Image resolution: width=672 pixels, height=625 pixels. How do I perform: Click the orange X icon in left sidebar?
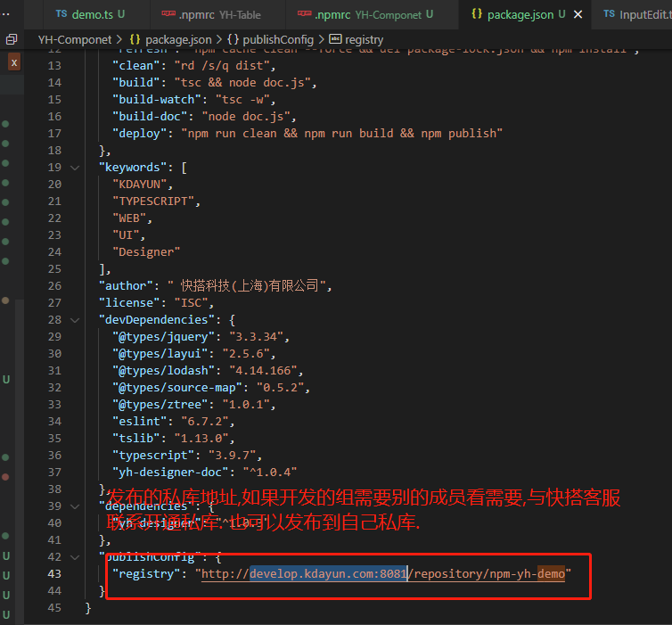click(x=13, y=62)
